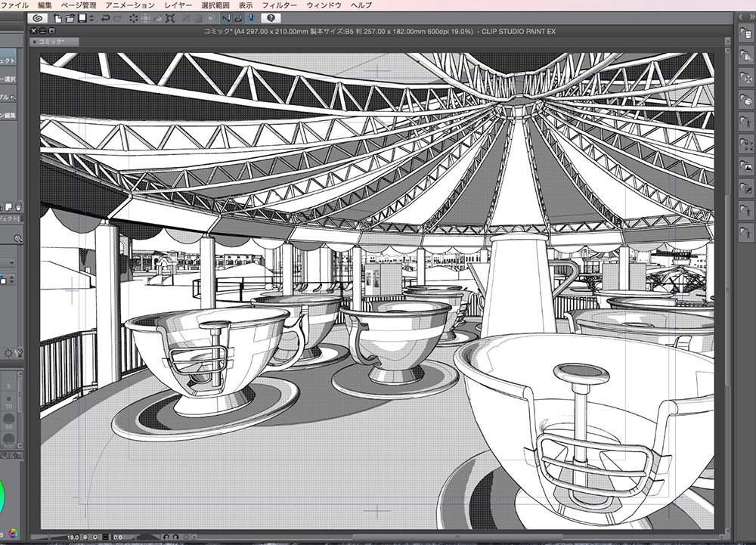Click the zoom value 19.0 field
The image size is (756, 545).
click(x=73, y=537)
